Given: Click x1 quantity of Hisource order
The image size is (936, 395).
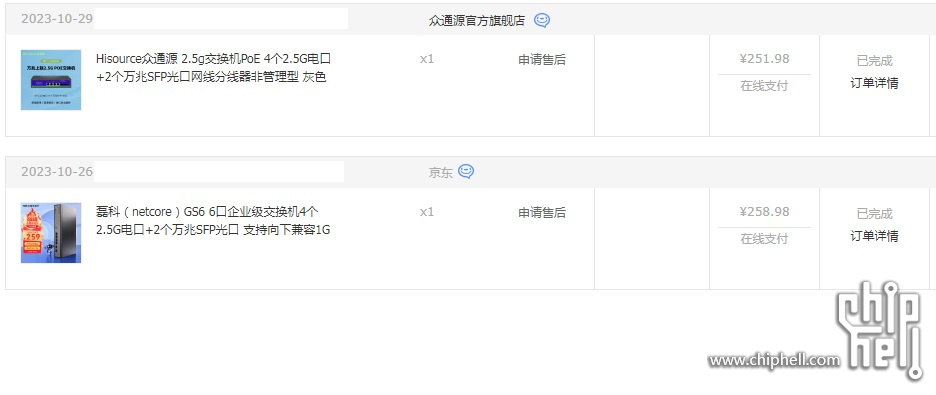Looking at the screenshot, I should pos(427,59).
